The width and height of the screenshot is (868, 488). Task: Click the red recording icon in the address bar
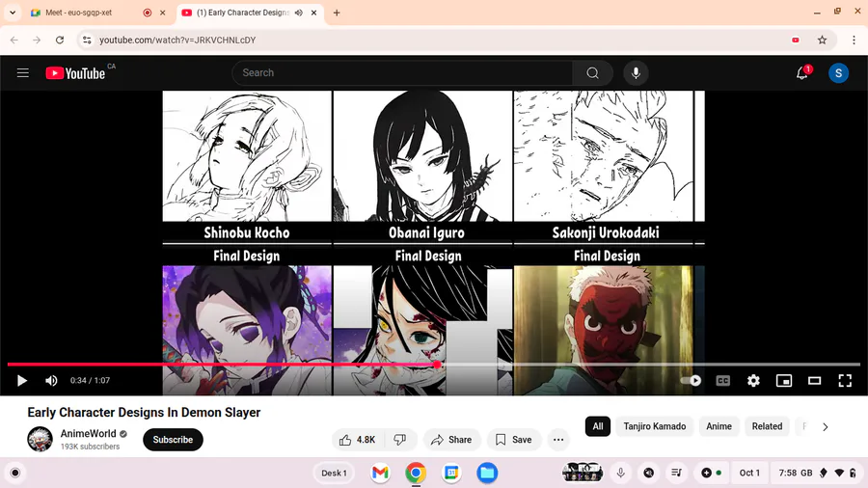(796, 40)
